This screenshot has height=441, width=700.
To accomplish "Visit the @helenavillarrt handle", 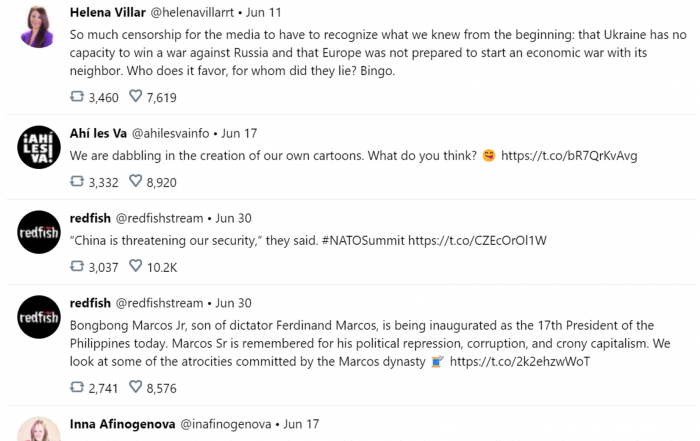I will [x=192, y=12].
